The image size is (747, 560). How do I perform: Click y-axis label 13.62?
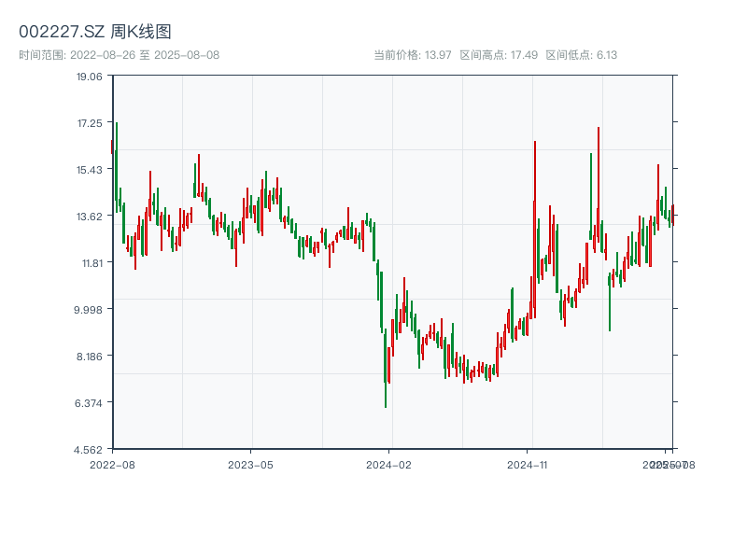89,217
